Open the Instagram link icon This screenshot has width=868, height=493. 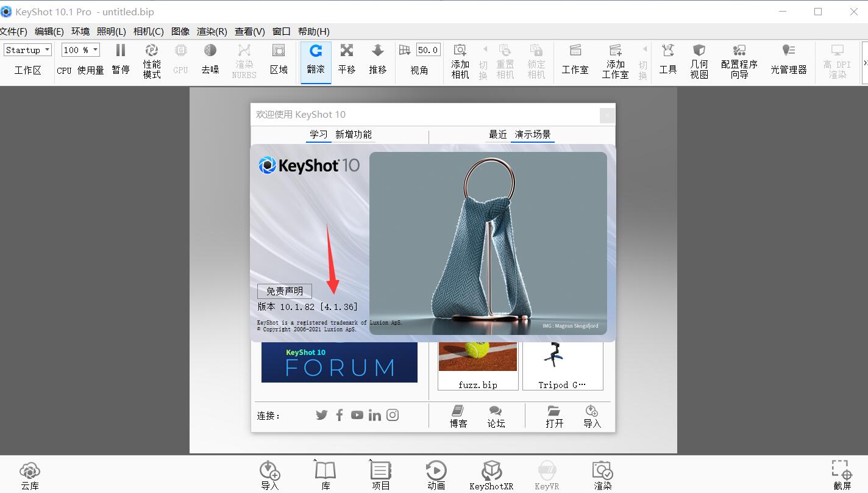point(393,415)
